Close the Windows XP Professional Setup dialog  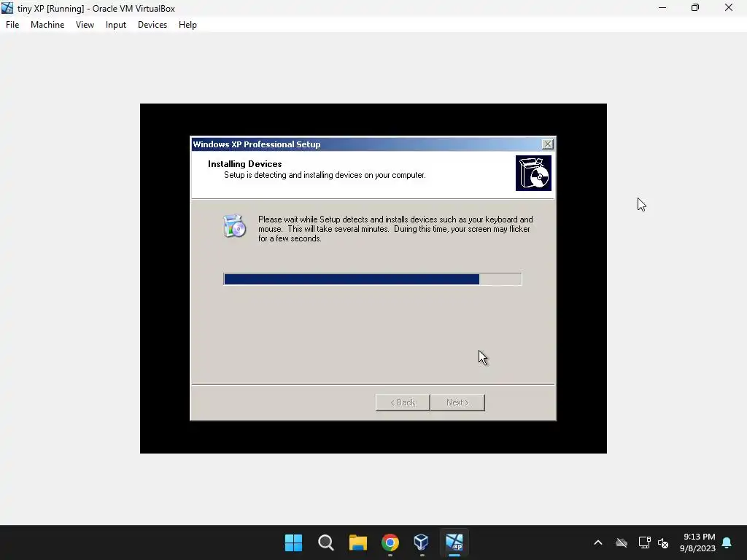pyautogui.click(x=547, y=144)
